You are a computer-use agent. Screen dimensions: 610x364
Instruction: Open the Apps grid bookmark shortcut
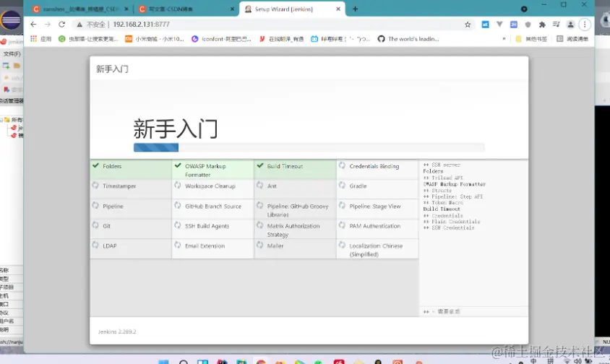click(41, 39)
